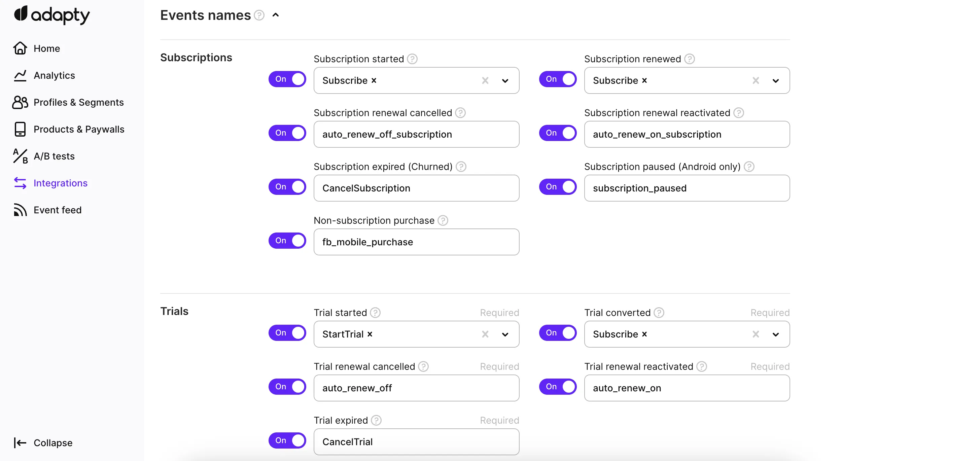Go to Analytics in sidebar
The image size is (980, 461).
(54, 75)
